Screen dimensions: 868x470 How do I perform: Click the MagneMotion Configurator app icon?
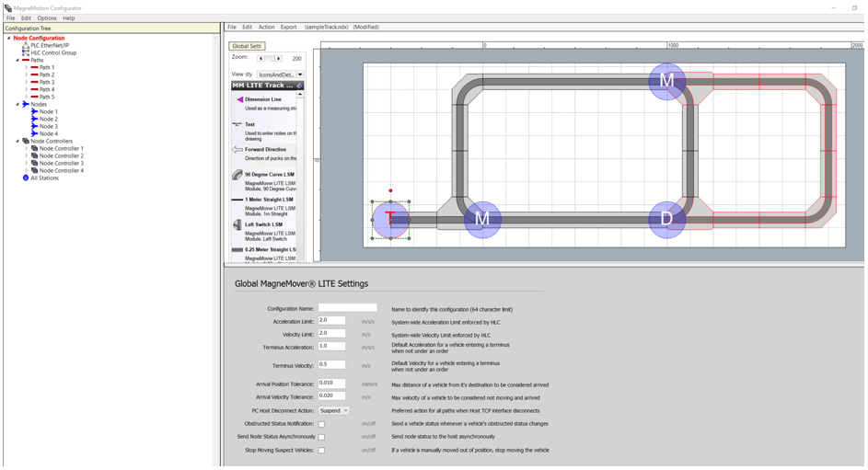coord(7,7)
